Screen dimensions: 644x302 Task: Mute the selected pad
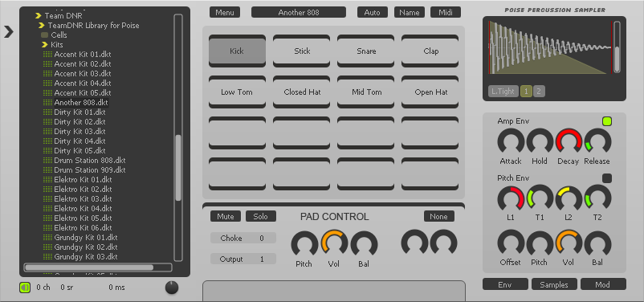[x=226, y=217]
